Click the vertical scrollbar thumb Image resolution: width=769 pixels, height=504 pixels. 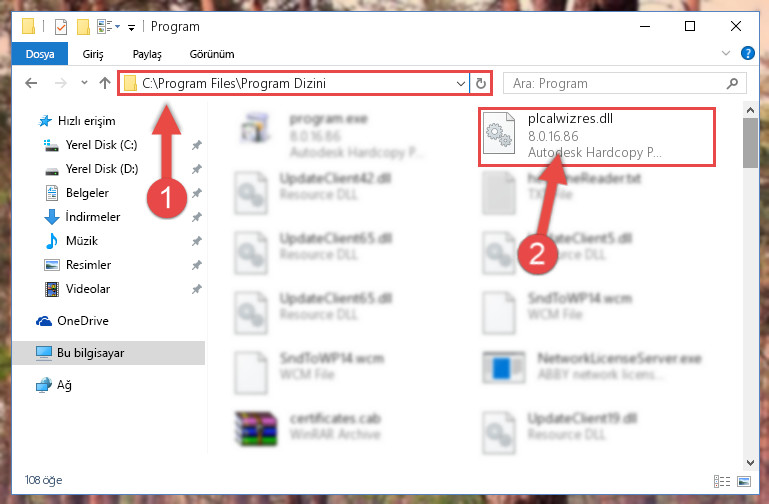pyautogui.click(x=750, y=143)
